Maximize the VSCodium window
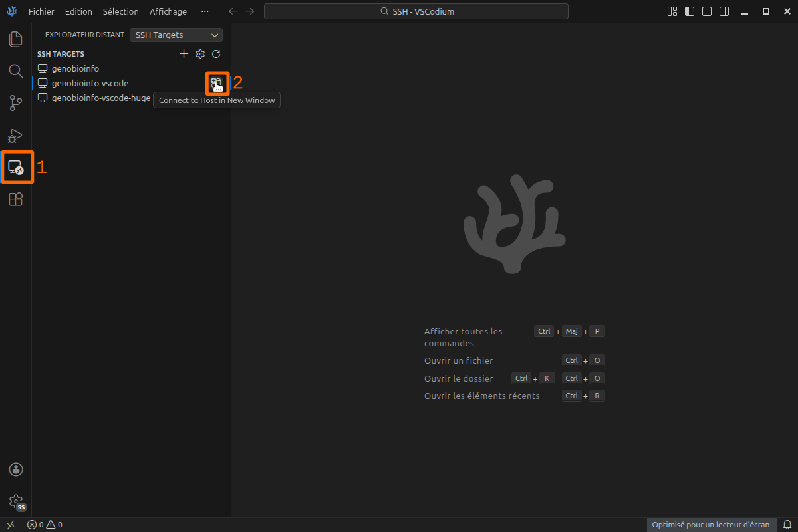Screen dimensions: 798x532 [x=766, y=11]
